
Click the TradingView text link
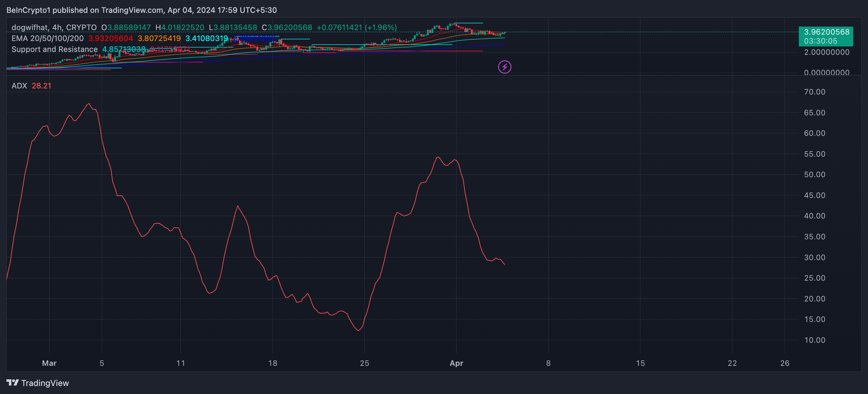(x=45, y=383)
